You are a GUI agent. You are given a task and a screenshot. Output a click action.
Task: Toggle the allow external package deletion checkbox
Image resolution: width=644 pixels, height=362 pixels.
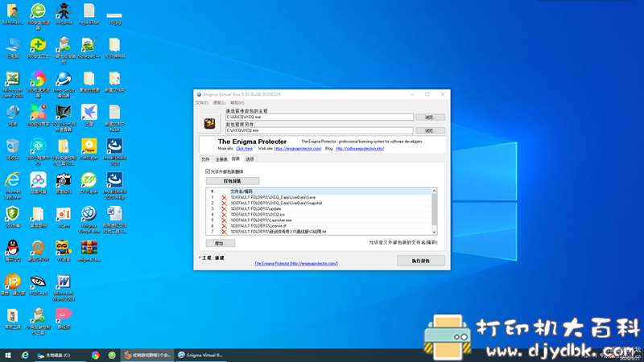[x=208, y=171]
